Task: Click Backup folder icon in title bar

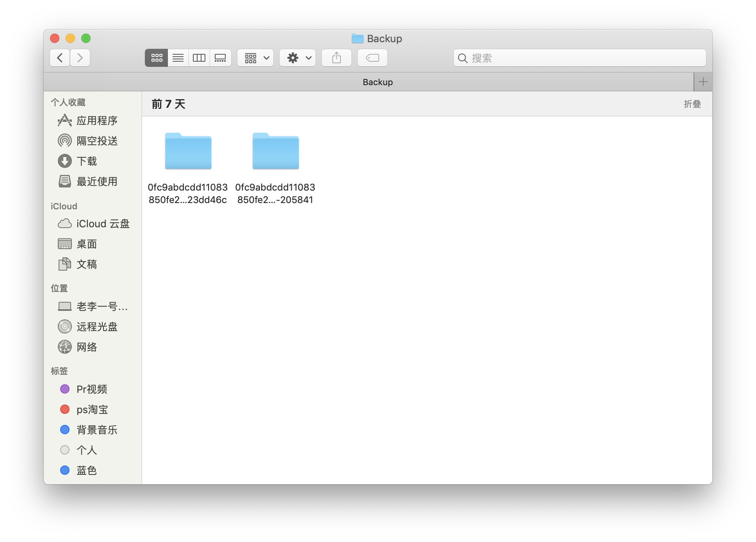Action: click(357, 38)
